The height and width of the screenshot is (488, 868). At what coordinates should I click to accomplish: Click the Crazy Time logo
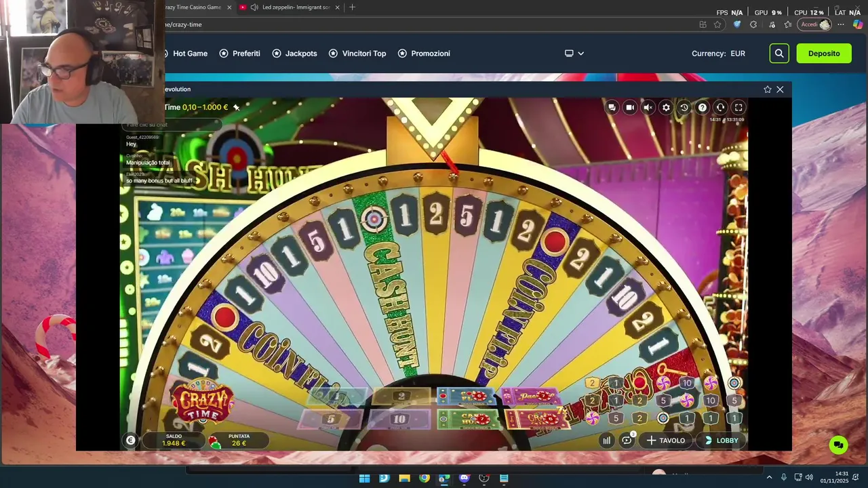click(202, 401)
